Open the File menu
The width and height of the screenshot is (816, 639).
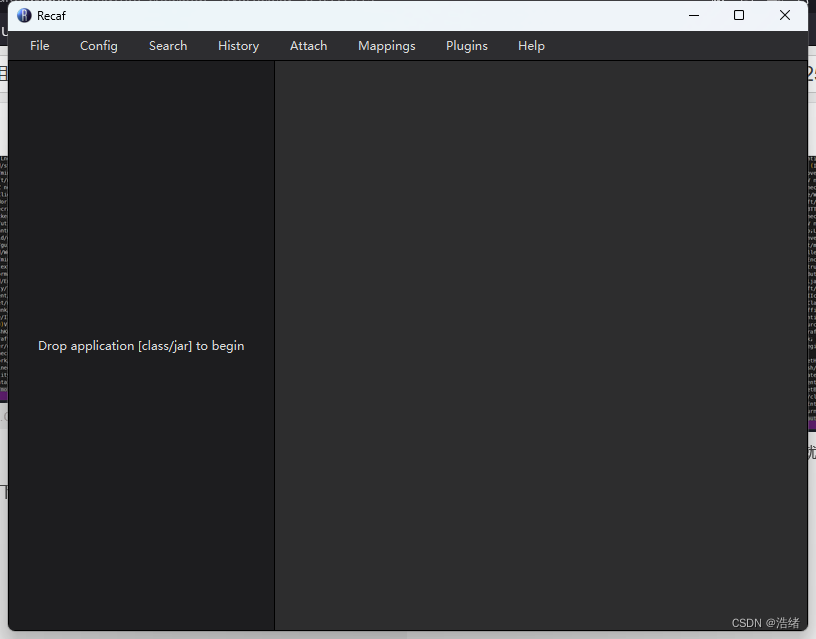point(40,46)
